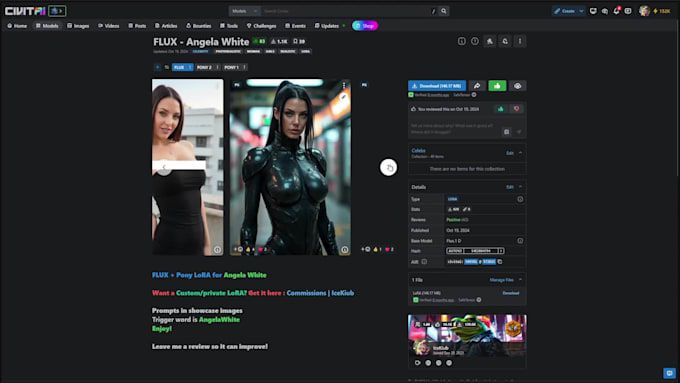
Task: Select the PONY 1 version tab
Action: (232, 67)
